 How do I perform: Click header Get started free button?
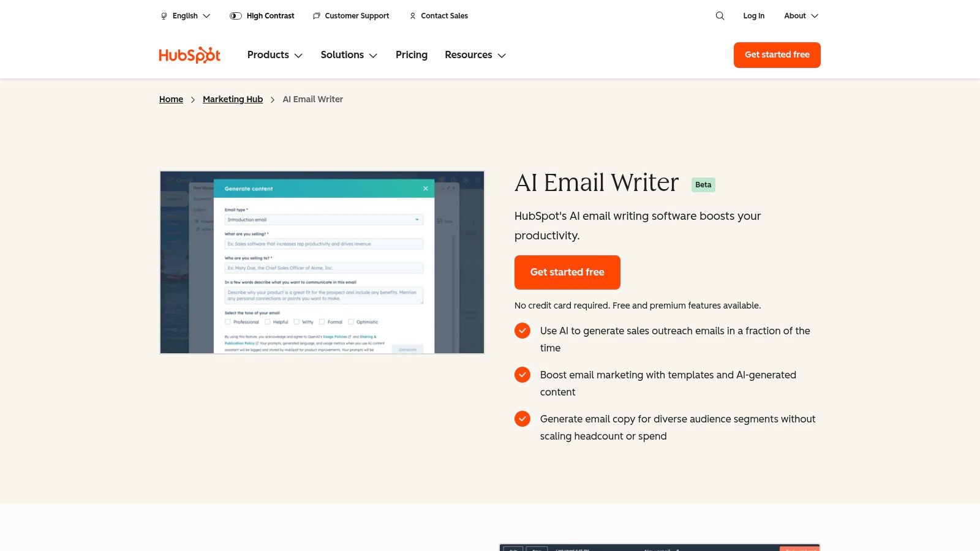(777, 55)
